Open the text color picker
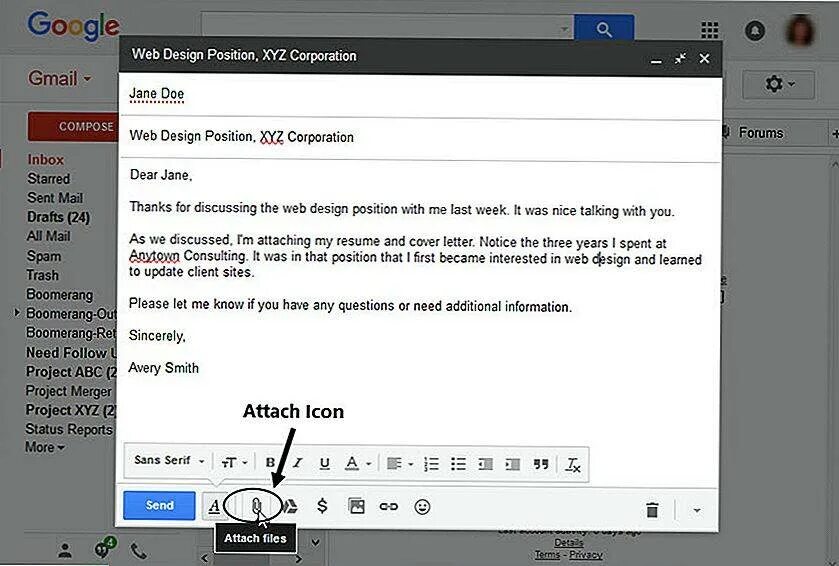 tap(357, 463)
